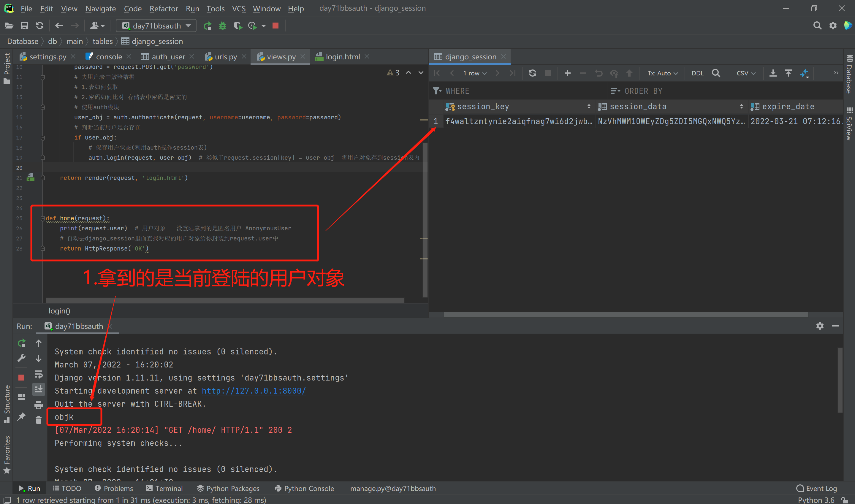This screenshot has height=504, width=855.
Task: Stop process in Run panel sidebar
Action: [x=21, y=377]
